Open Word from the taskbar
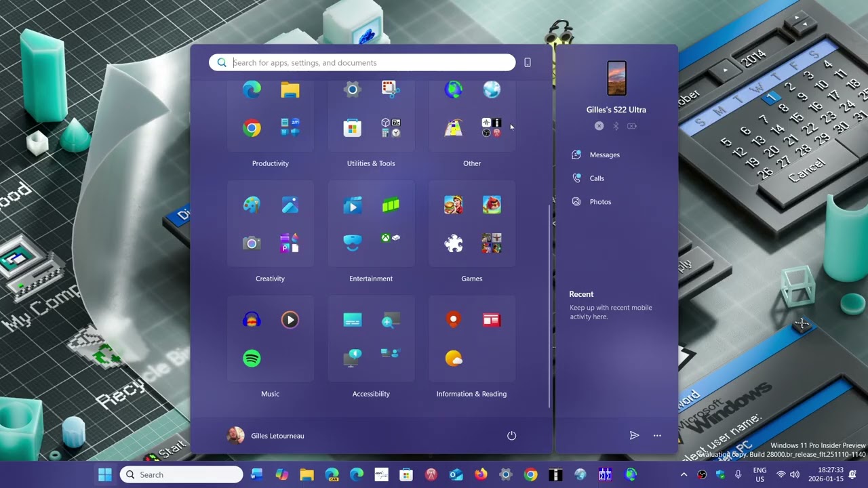 pos(256,474)
